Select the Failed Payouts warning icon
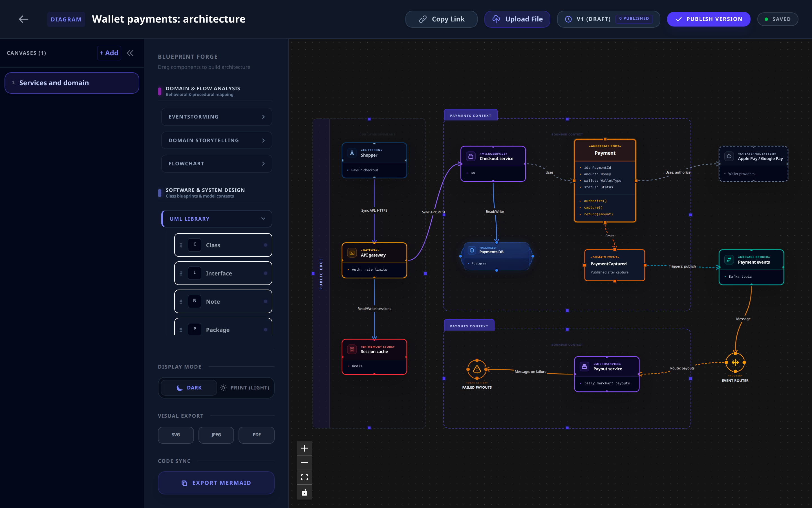812x508 pixels. coord(477,369)
